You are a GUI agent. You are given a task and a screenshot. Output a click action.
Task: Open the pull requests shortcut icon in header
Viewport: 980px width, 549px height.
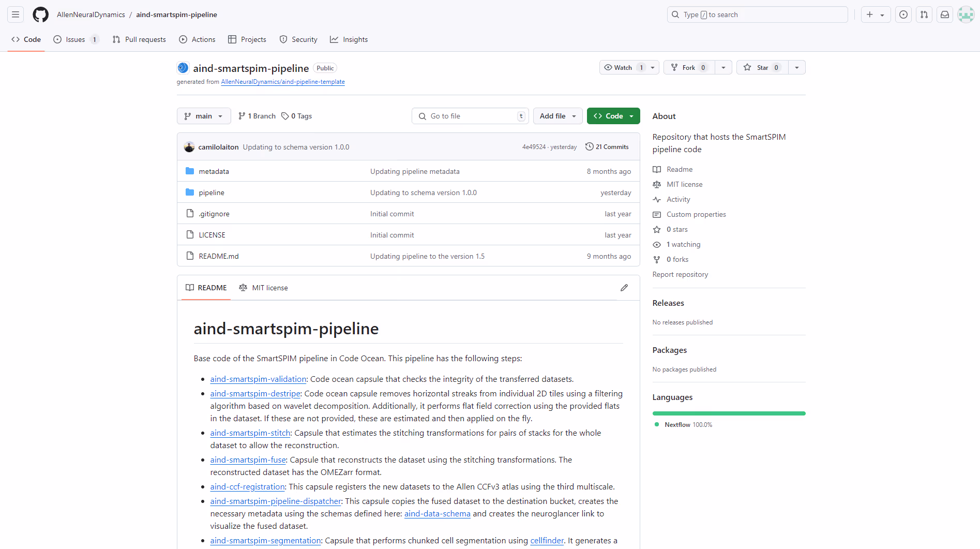pyautogui.click(x=924, y=14)
